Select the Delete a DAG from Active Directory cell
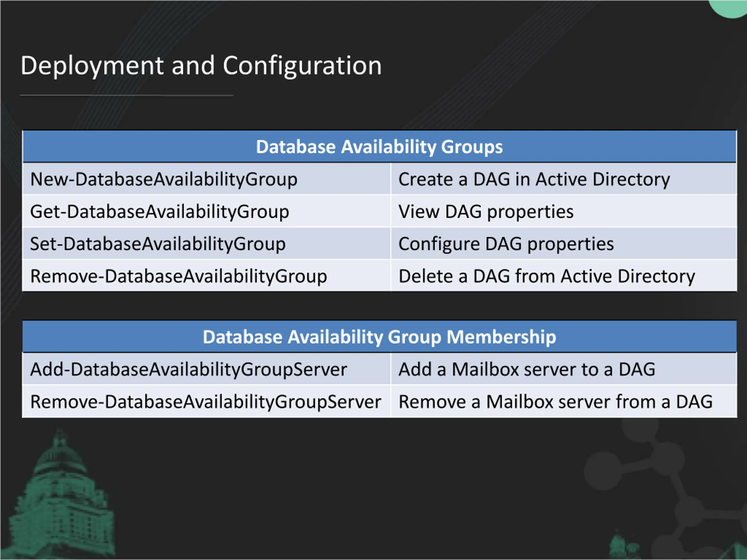The height and width of the screenshot is (560, 747). (x=564, y=276)
